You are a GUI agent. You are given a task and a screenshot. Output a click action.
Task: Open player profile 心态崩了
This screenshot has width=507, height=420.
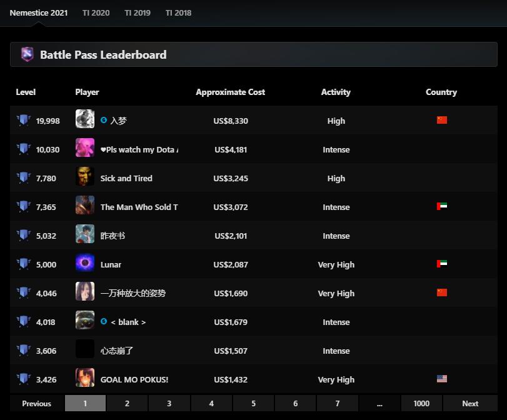(117, 351)
